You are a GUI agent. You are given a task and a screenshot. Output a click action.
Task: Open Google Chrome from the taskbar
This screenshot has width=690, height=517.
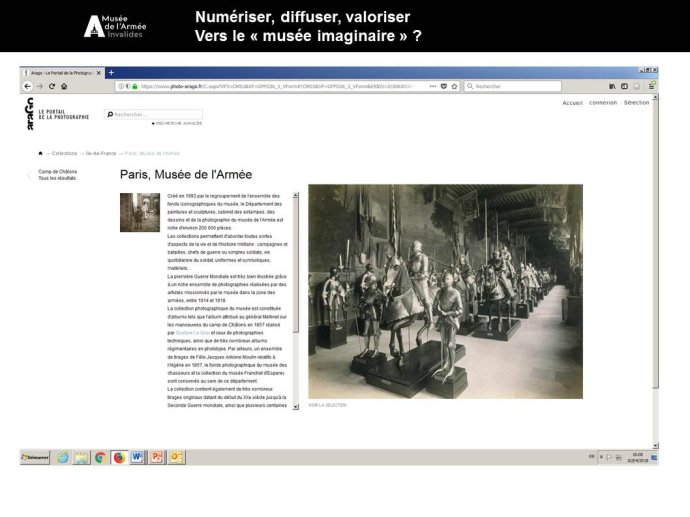pos(100,458)
